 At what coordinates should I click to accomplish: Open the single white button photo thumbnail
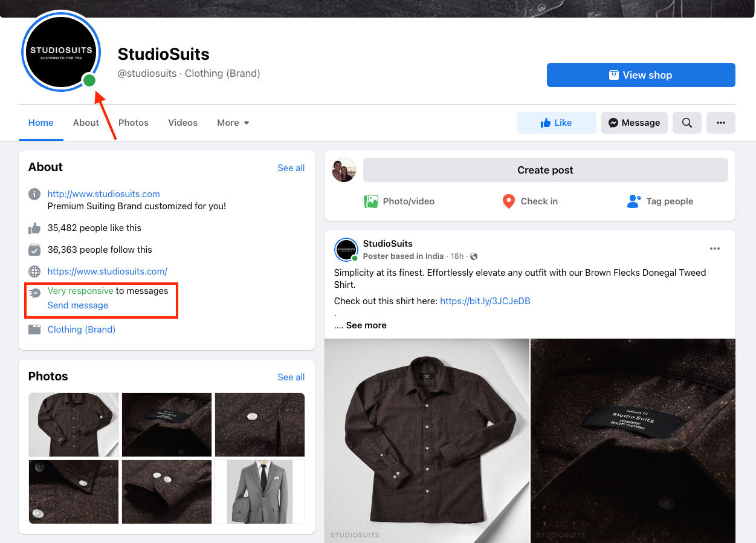click(260, 424)
